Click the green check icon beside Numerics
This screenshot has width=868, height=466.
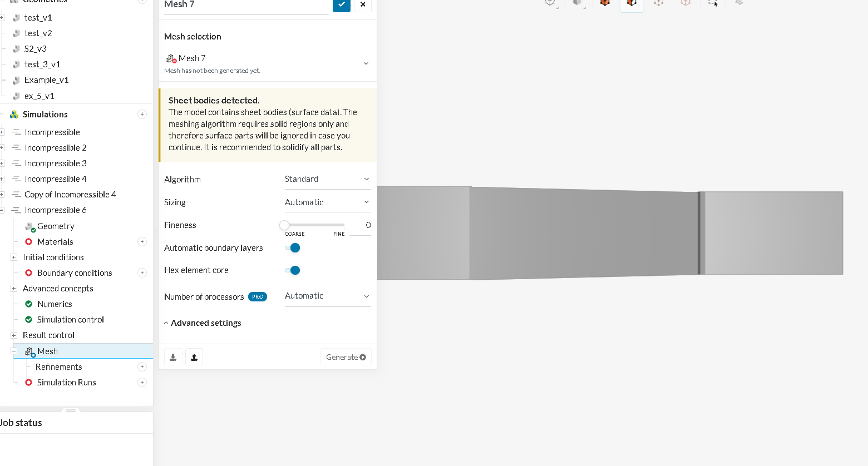point(29,304)
